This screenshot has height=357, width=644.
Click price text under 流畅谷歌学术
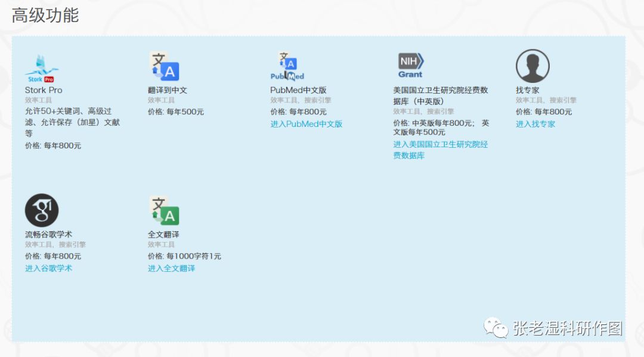(x=53, y=256)
